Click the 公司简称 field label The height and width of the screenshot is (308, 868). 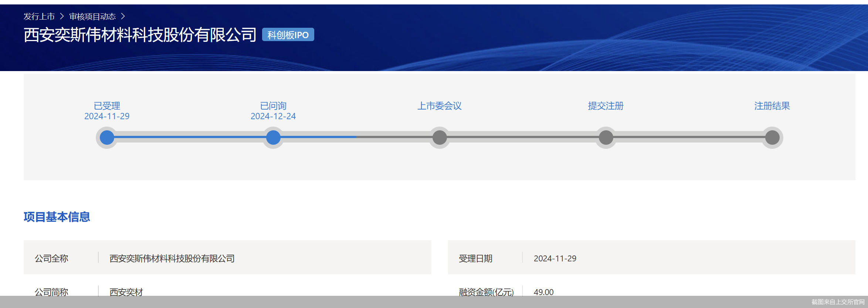point(51,292)
